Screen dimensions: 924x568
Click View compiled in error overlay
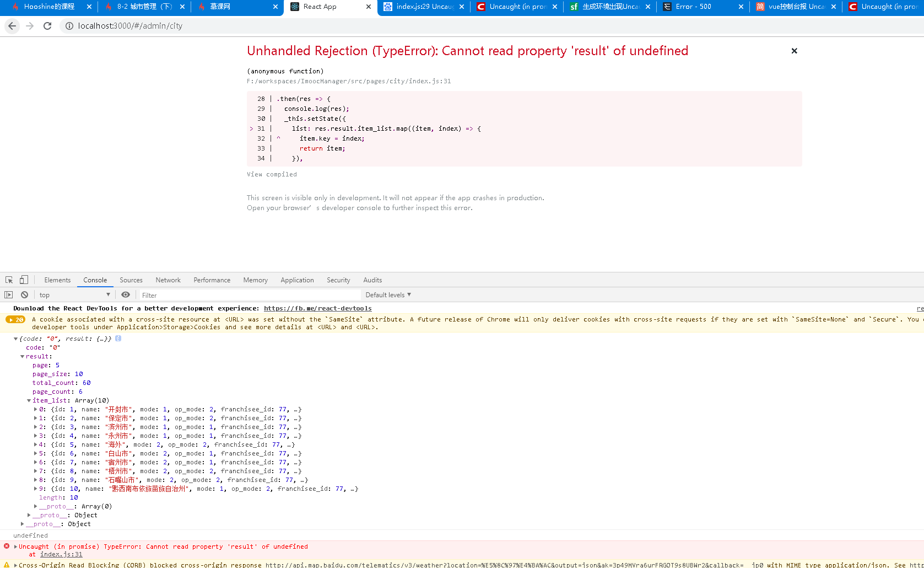click(x=272, y=174)
